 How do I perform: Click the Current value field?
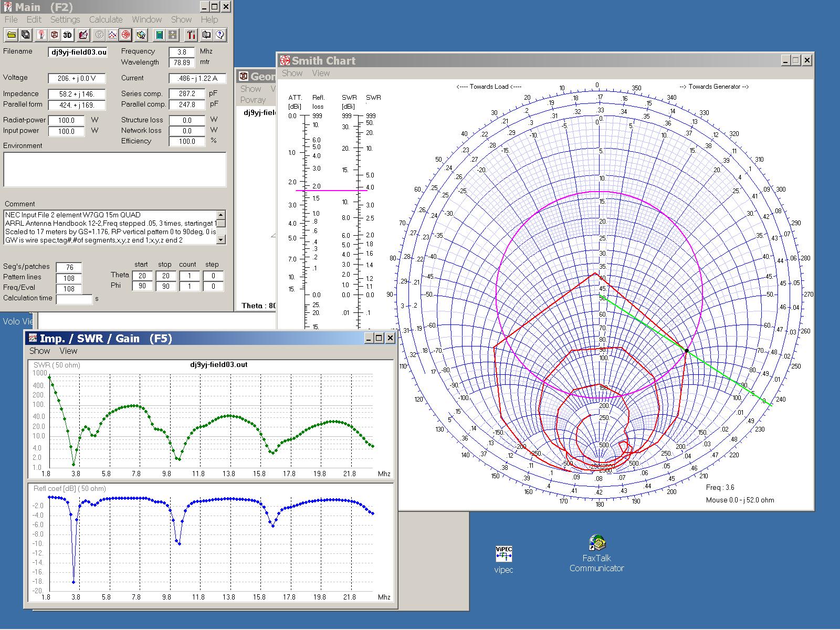click(x=197, y=78)
